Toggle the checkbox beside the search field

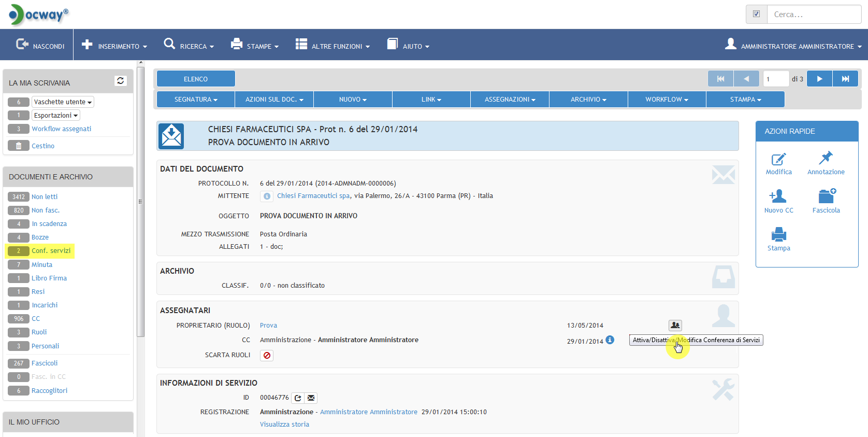click(x=756, y=15)
